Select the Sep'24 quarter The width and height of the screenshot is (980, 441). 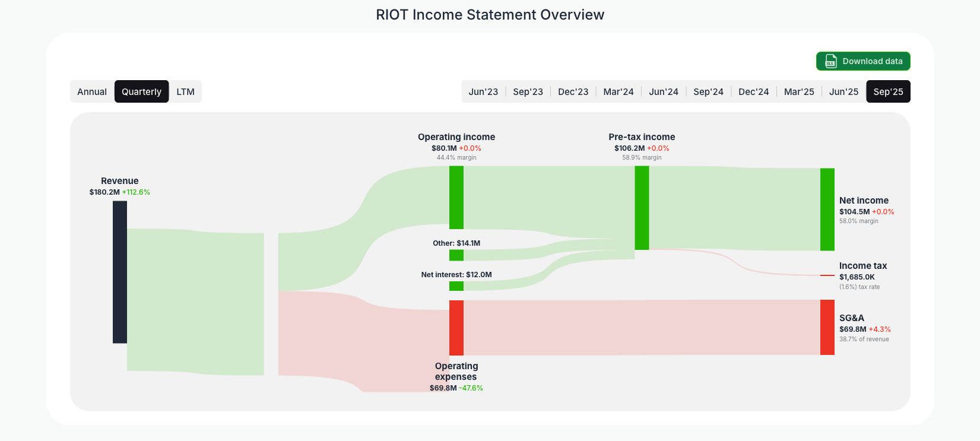pos(708,91)
